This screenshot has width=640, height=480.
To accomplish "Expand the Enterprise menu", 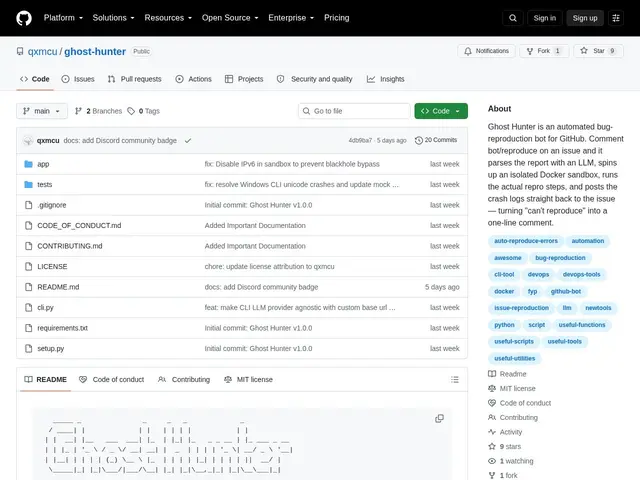I will [x=291, y=18].
